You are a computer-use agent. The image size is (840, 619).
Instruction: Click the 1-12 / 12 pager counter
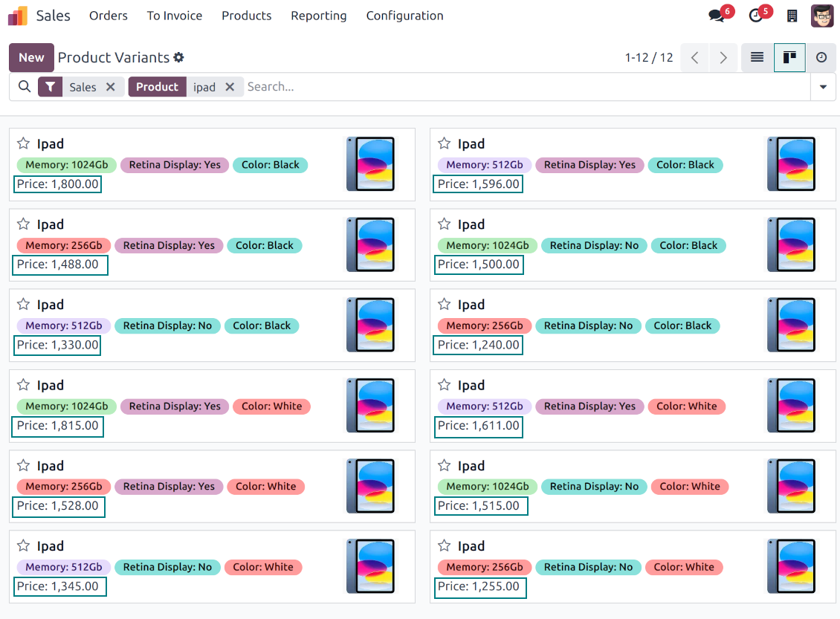click(649, 57)
